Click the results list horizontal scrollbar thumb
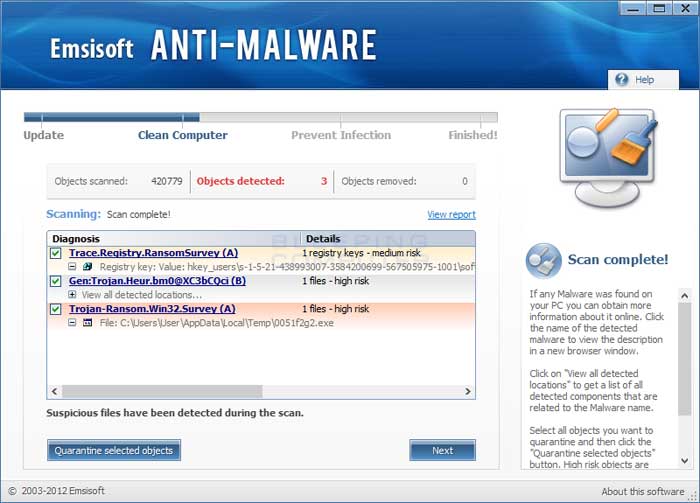 tap(162, 391)
